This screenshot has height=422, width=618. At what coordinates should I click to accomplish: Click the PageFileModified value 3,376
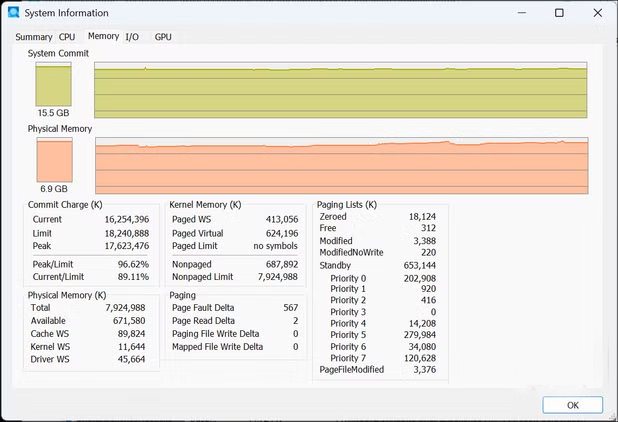coord(424,370)
